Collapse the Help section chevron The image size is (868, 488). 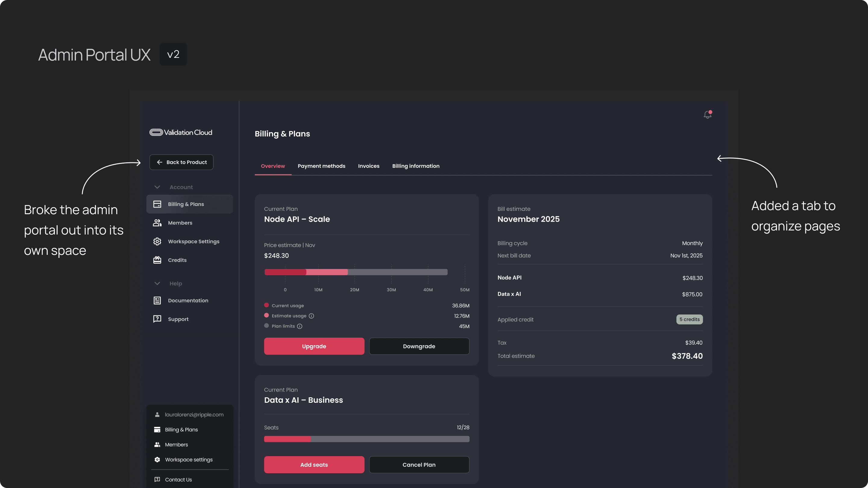click(157, 283)
